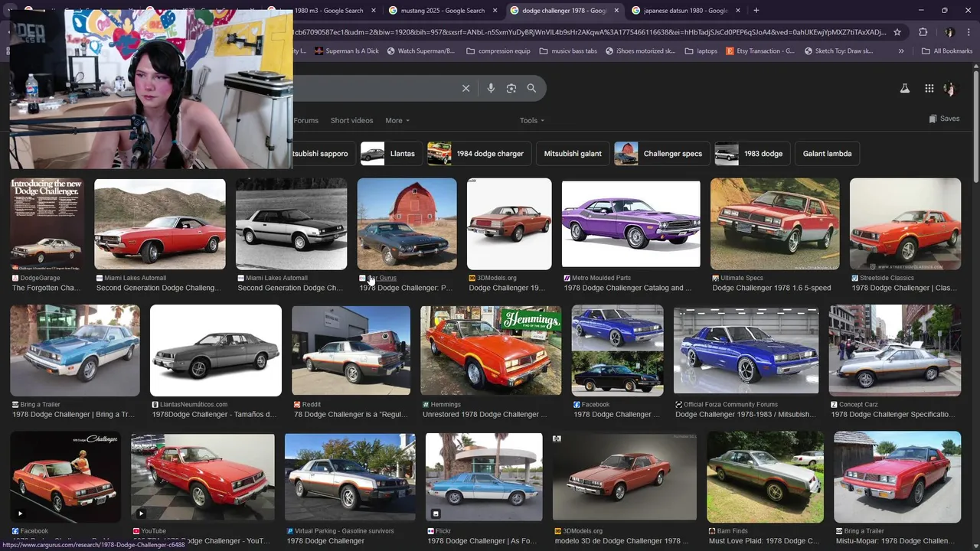
Task: Click the 'Challenger specs' suggestion chip
Action: [661, 153]
